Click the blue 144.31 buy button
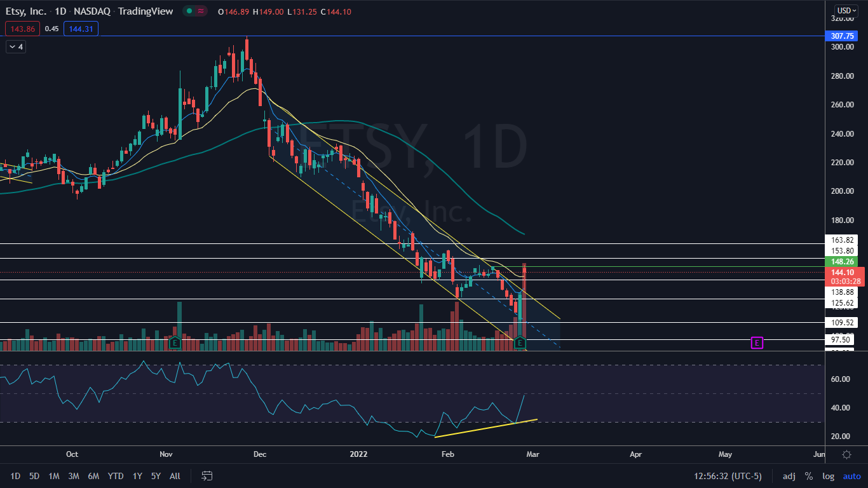This screenshot has height=488, width=868. point(81,29)
